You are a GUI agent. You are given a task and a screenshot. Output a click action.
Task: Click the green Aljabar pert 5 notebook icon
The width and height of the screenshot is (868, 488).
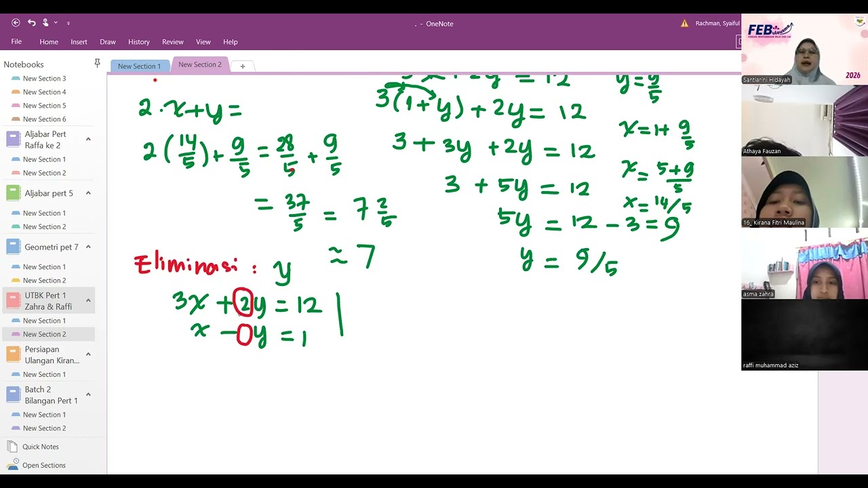pyautogui.click(x=14, y=193)
